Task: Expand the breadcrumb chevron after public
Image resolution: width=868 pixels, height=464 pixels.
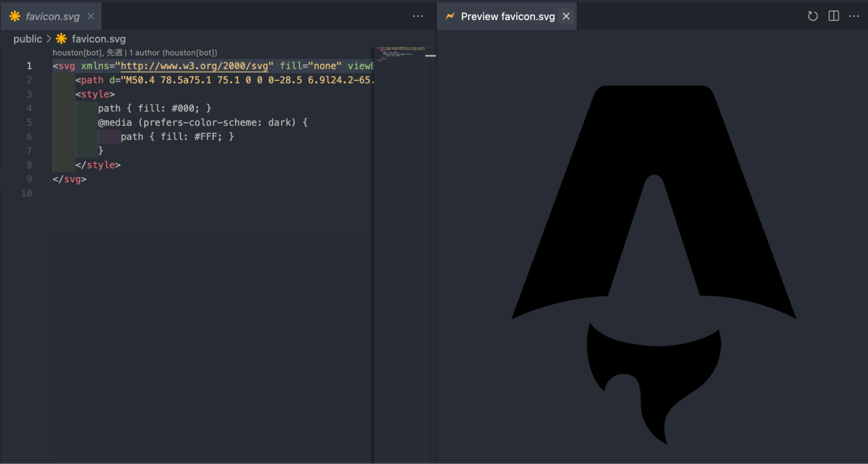Action: point(49,39)
